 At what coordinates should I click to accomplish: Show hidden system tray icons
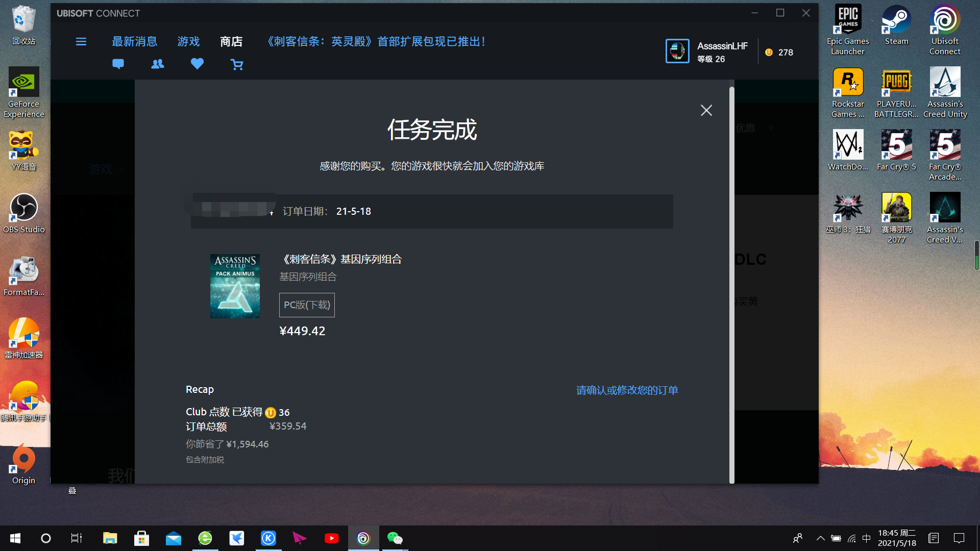820,538
